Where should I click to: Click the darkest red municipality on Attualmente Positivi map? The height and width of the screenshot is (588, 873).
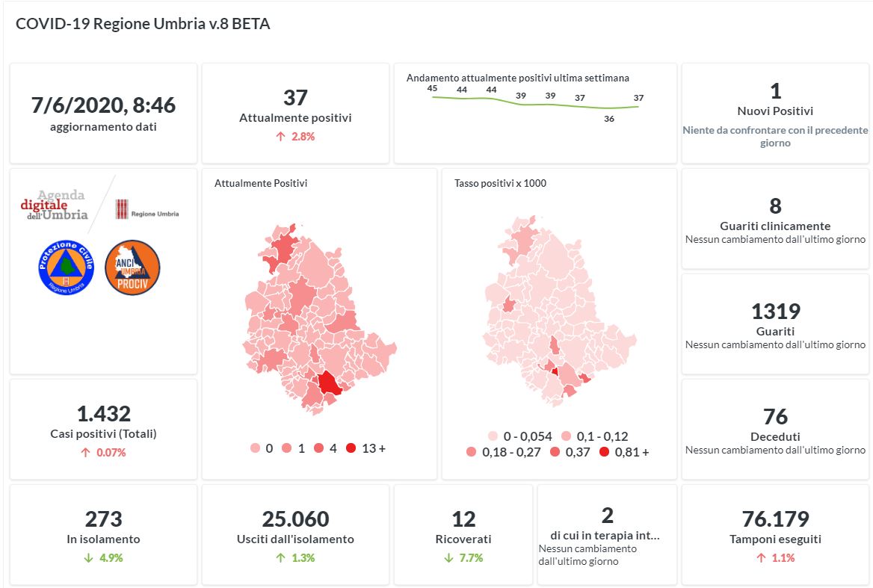(329, 384)
